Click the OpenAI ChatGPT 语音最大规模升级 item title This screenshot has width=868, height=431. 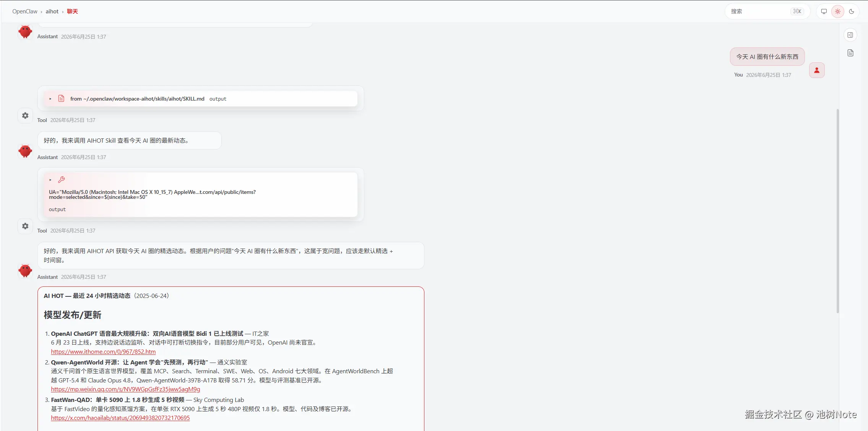pyautogui.click(x=147, y=333)
